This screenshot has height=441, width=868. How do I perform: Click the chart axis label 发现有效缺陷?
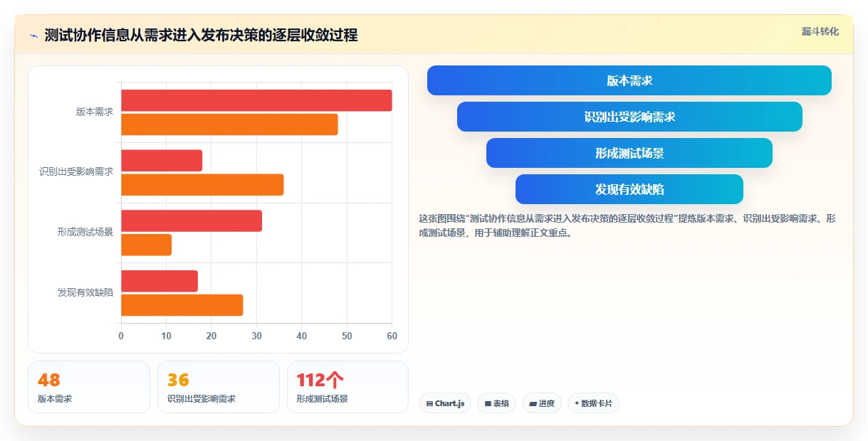pos(85,292)
